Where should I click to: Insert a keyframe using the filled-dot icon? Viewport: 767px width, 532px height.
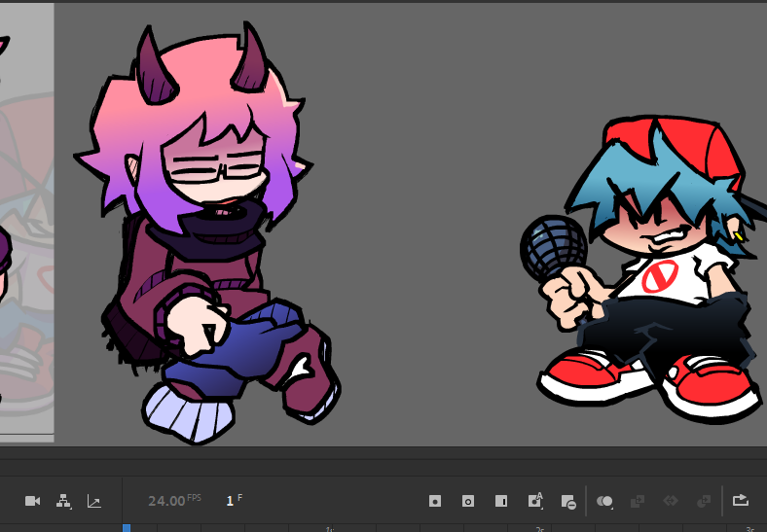435,501
